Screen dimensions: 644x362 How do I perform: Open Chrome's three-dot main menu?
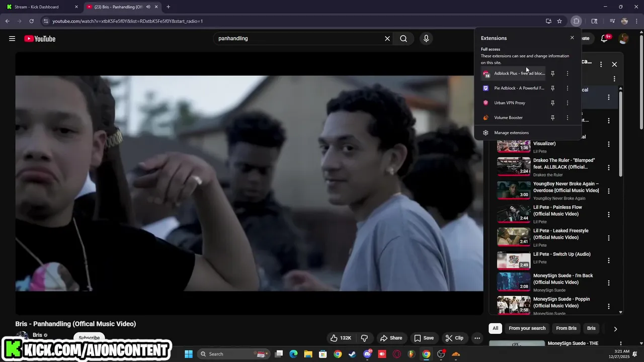[x=636, y=21]
